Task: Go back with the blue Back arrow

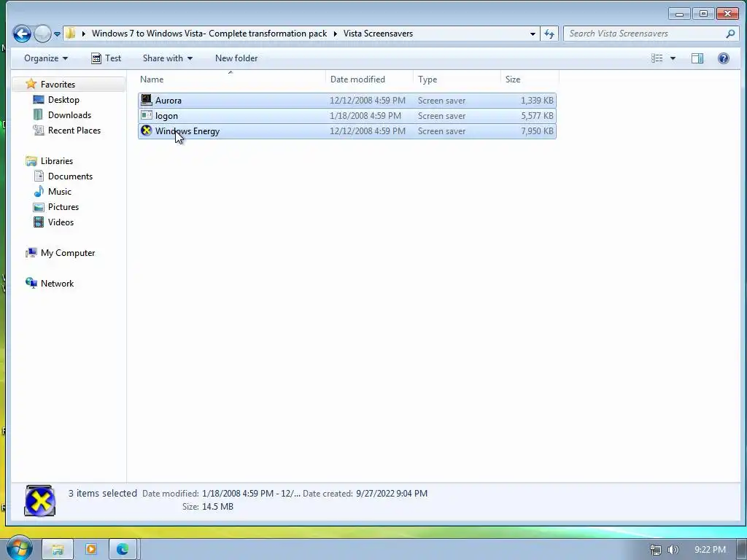Action: (21, 34)
